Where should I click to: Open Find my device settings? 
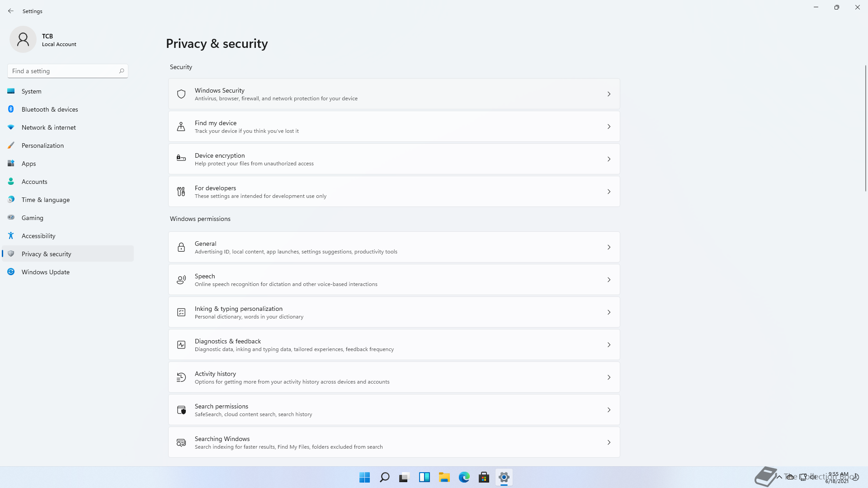pos(394,127)
